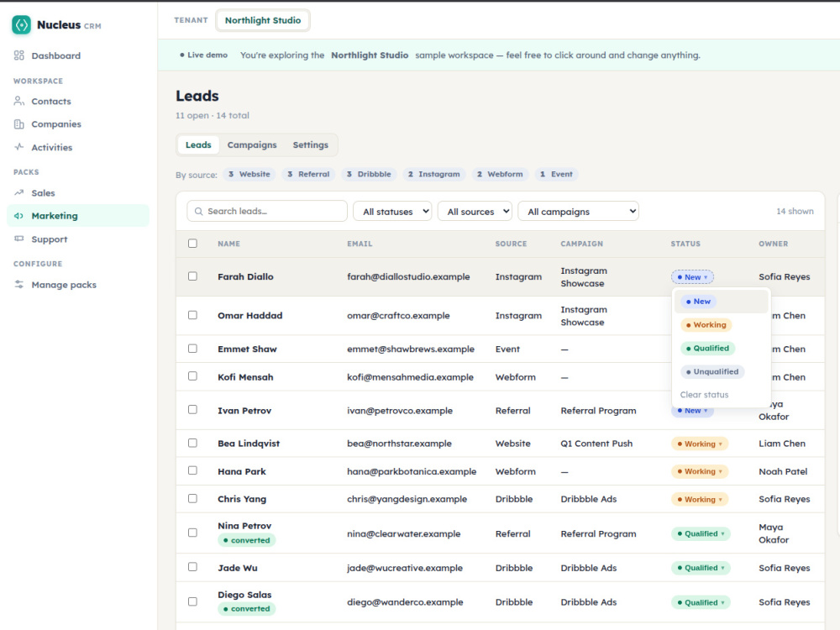
Task: Focus the Search leads input field
Action: pos(267,211)
